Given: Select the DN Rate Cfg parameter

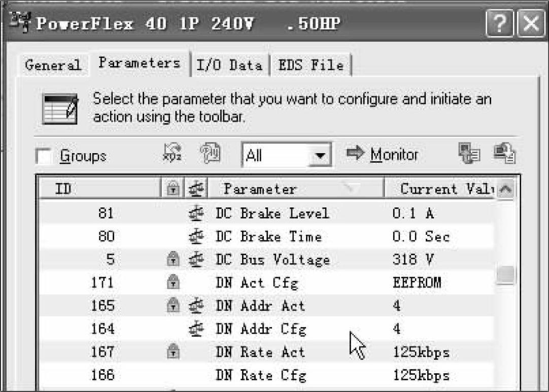Looking at the screenshot, I should [261, 376].
